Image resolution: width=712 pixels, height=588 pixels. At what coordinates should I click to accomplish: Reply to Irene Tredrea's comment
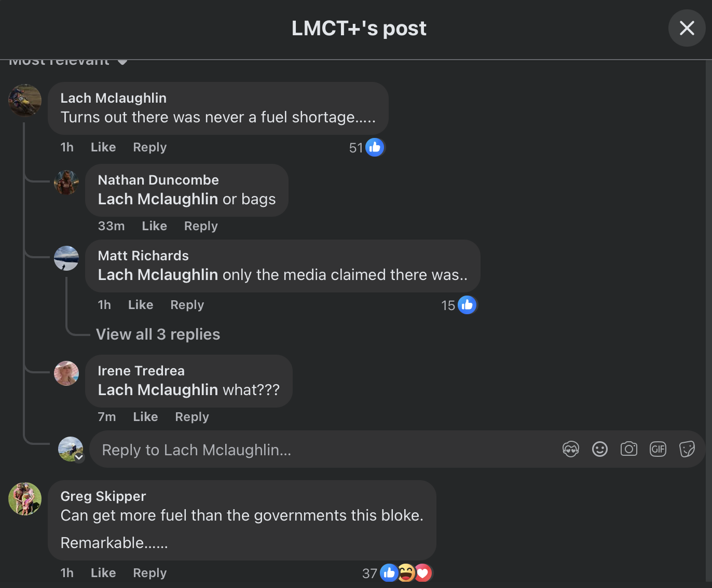click(x=192, y=417)
